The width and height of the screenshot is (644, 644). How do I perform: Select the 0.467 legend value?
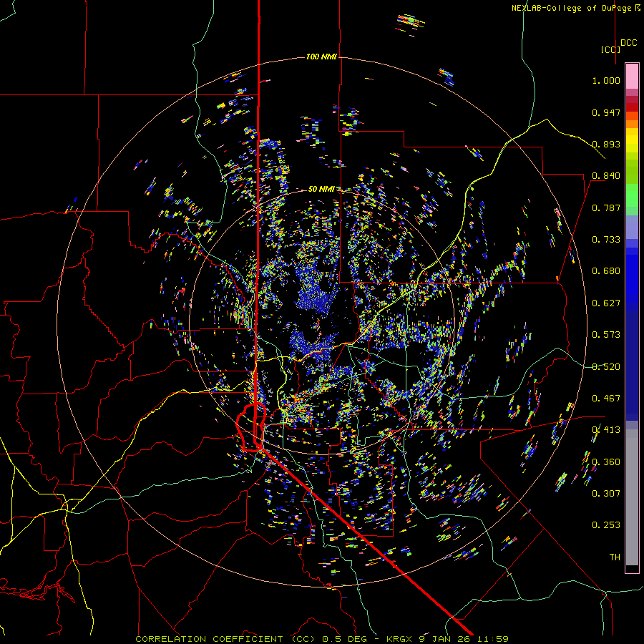[606, 399]
